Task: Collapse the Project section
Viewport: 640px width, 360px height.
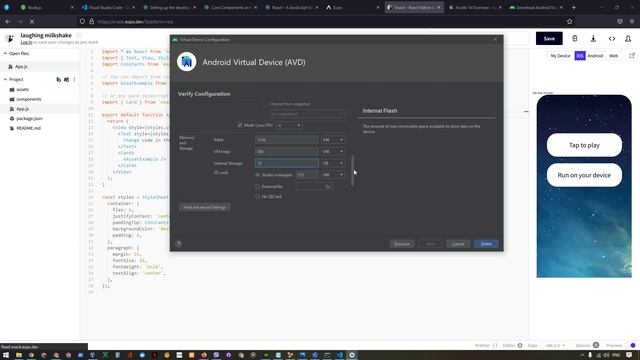Action: tap(5, 80)
